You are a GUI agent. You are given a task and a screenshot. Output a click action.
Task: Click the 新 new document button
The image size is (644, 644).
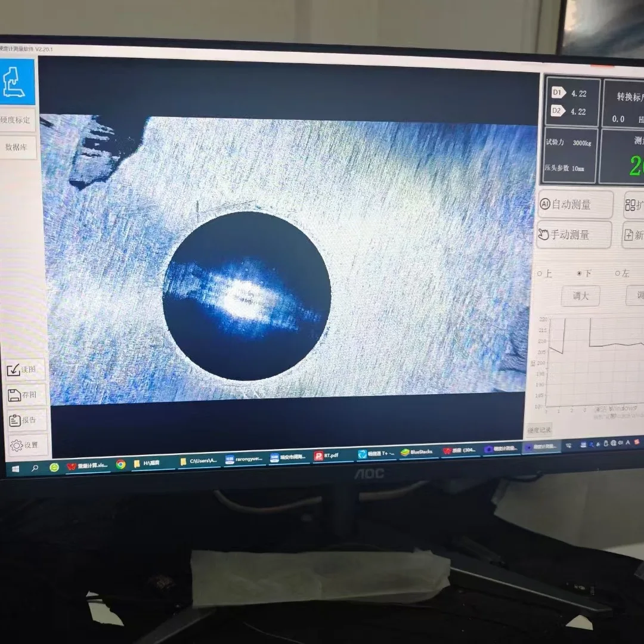click(x=633, y=235)
